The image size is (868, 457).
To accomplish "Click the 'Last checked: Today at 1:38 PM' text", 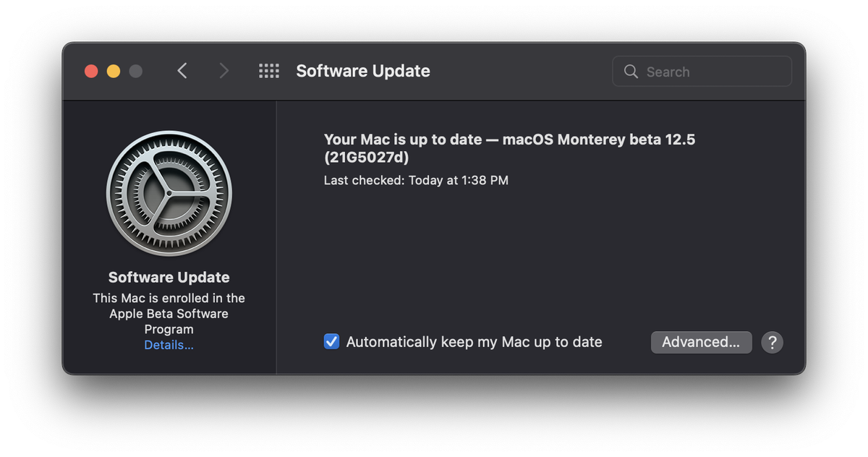I will (416, 180).
